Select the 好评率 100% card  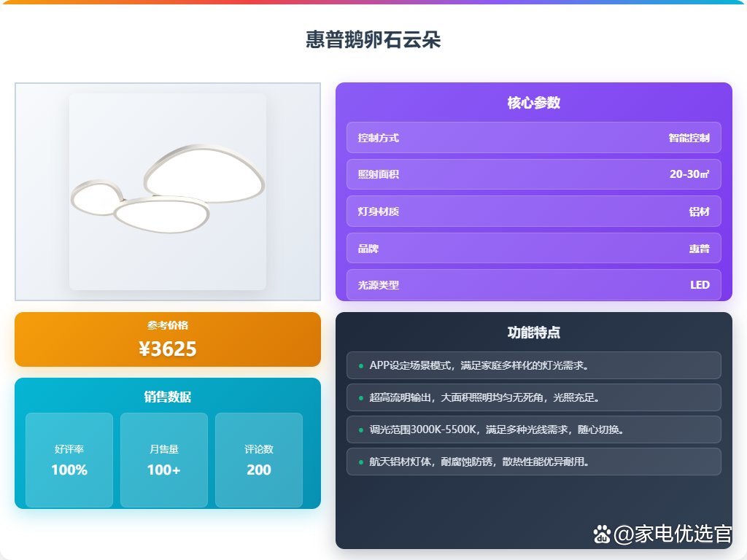(69, 460)
